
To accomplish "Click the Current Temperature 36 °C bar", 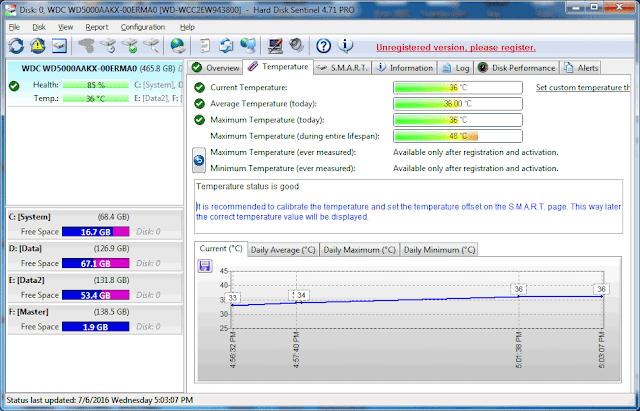I will 458,87.
